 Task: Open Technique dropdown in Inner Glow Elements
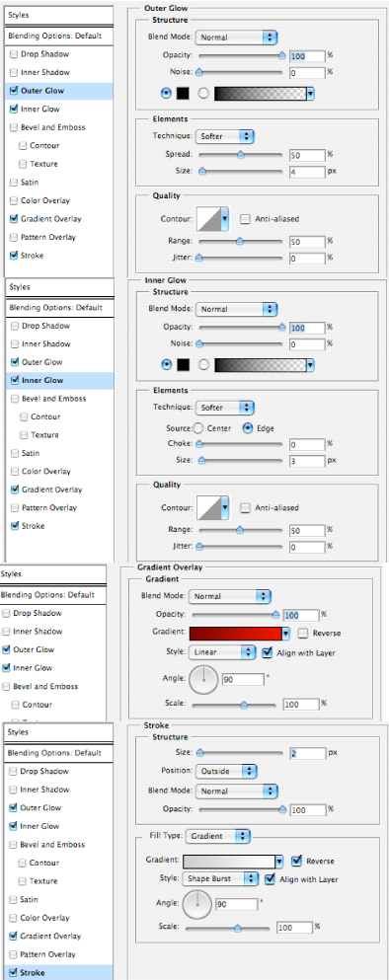pyautogui.click(x=224, y=408)
